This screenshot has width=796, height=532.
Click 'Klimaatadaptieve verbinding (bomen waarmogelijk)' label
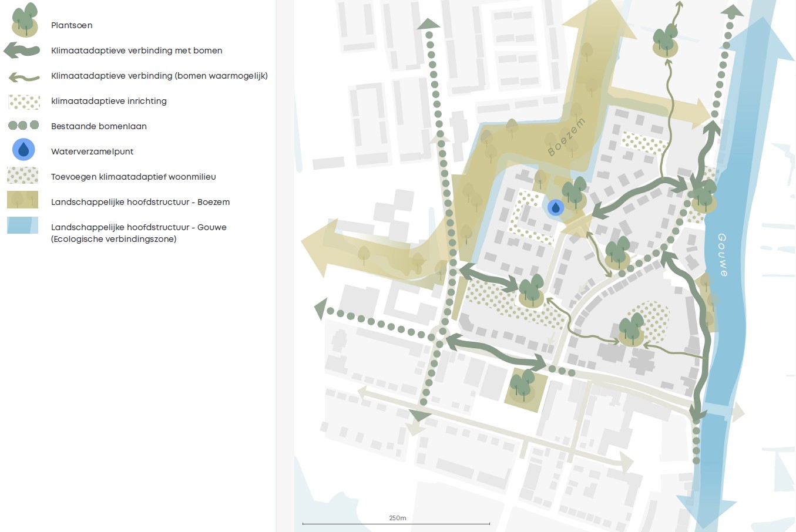point(159,76)
